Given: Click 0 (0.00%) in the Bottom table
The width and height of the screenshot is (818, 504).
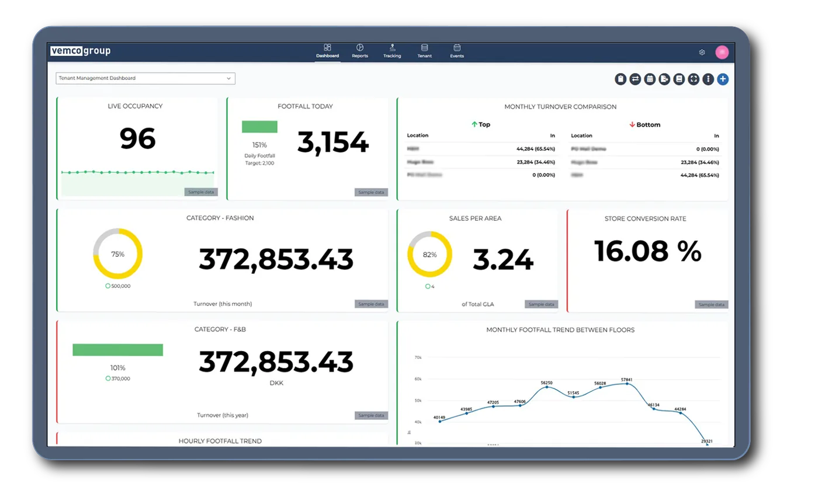Looking at the screenshot, I should click(708, 149).
